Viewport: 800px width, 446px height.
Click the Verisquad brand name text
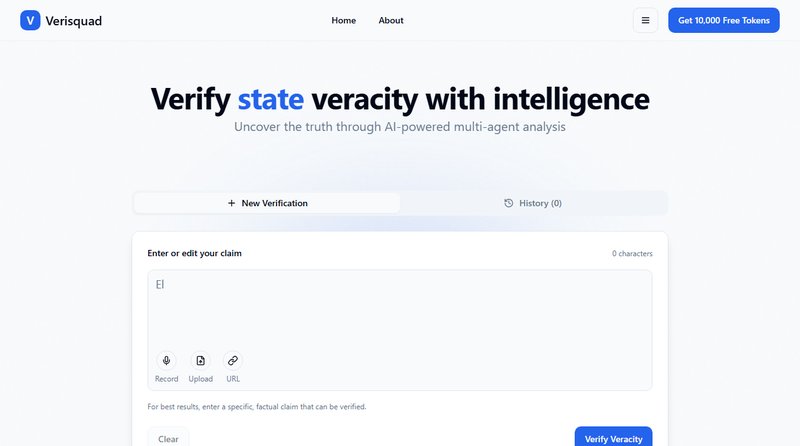pos(73,20)
